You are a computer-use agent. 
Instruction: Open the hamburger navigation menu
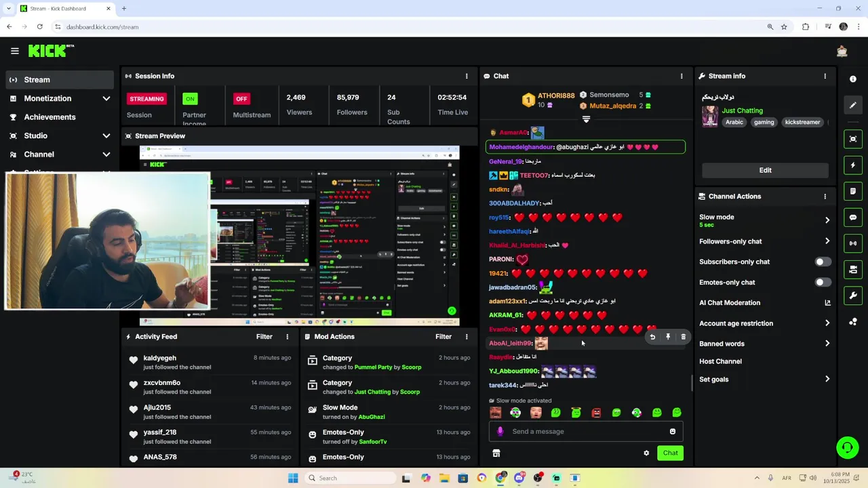[14, 51]
